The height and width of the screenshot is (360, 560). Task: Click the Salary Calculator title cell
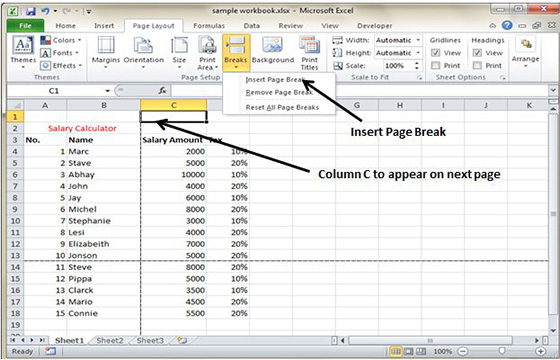pos(82,128)
